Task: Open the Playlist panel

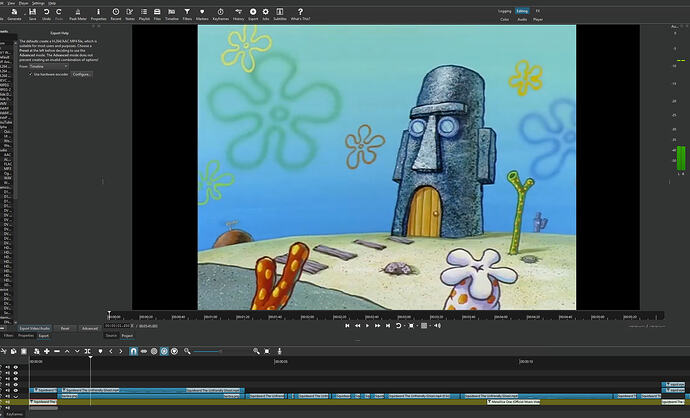Action: (x=144, y=12)
